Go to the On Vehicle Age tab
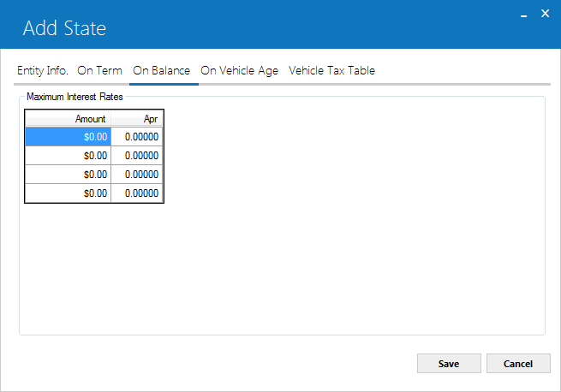The width and height of the screenshot is (561, 392). pyautogui.click(x=239, y=70)
